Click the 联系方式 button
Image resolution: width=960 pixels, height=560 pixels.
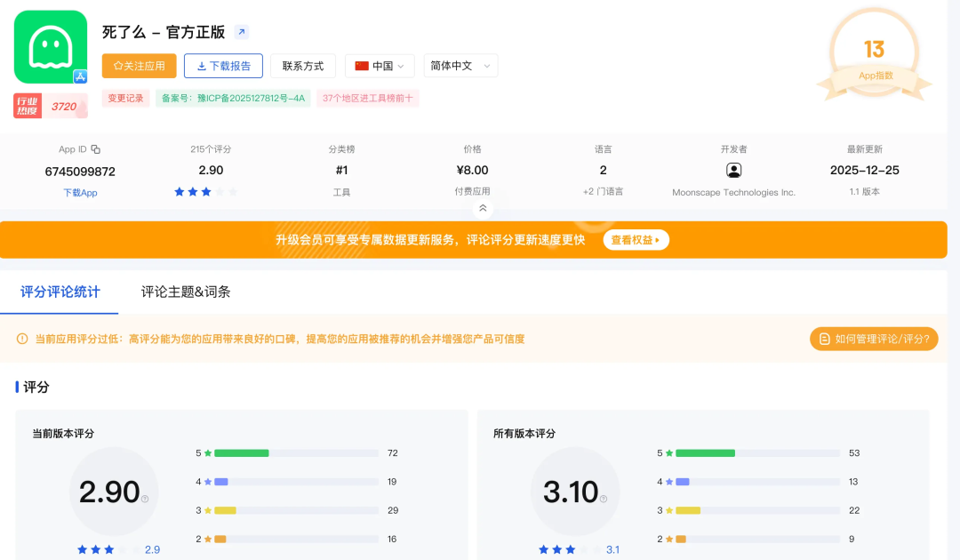303,66
